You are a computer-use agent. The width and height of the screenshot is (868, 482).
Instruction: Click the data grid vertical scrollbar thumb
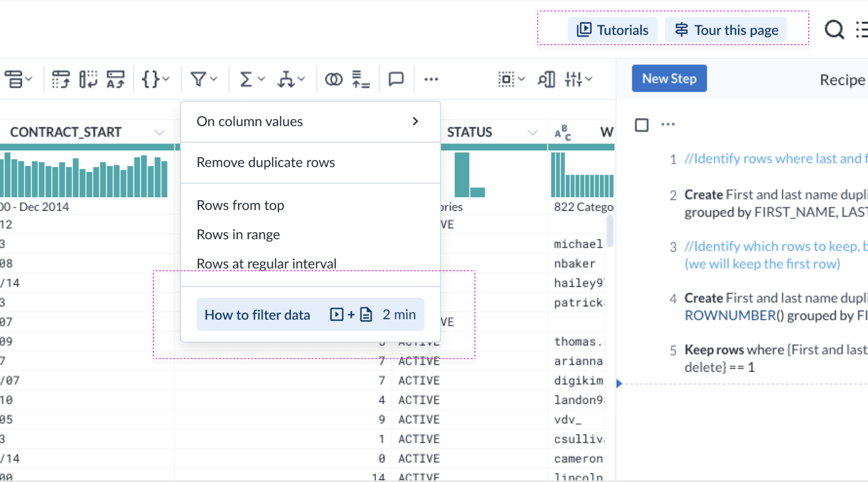tap(610, 231)
